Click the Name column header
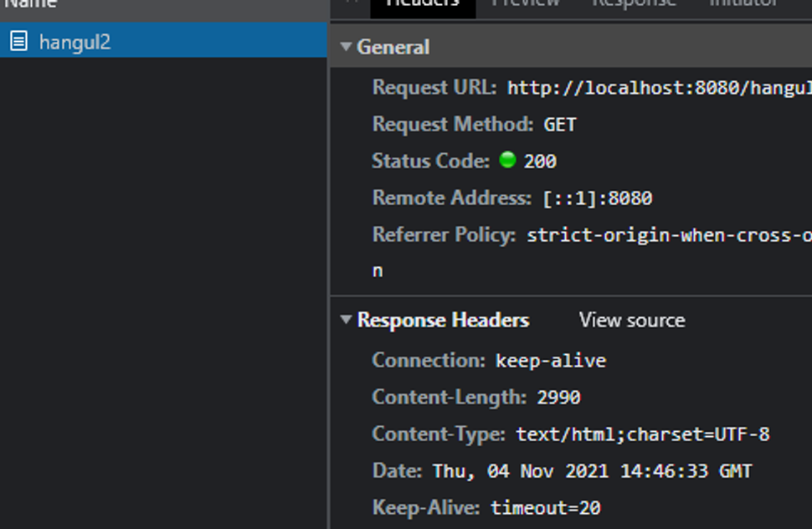 click(29, 5)
